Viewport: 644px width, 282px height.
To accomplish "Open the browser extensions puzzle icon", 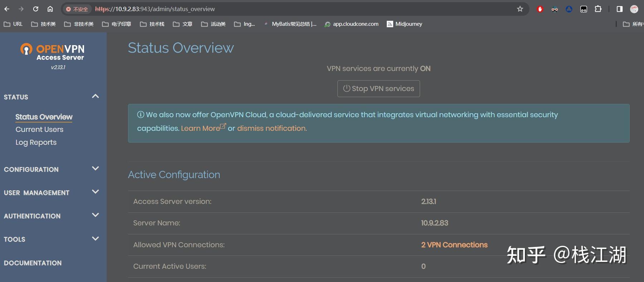I will point(598,9).
